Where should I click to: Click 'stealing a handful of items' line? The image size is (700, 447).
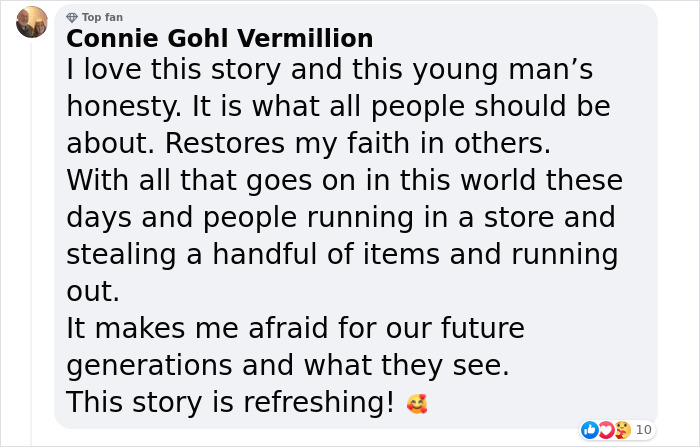[342, 255]
